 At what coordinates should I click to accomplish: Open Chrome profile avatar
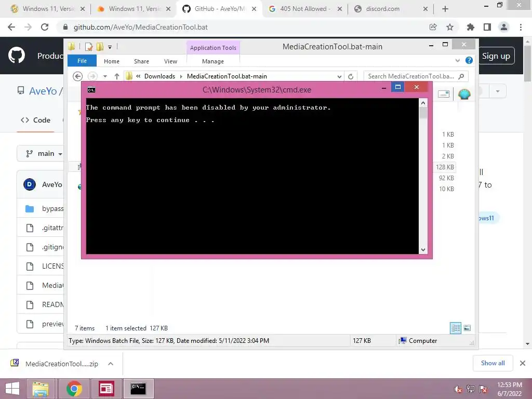[504, 27]
